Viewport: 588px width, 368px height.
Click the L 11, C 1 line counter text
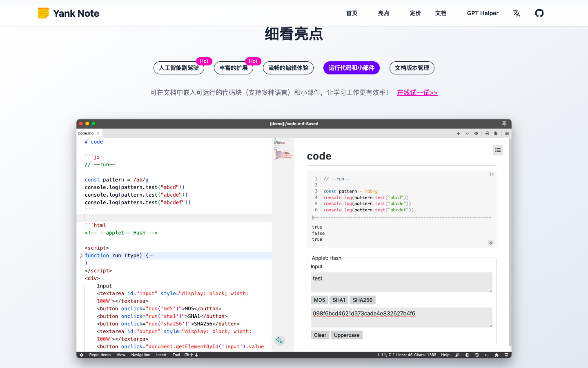coord(386,355)
